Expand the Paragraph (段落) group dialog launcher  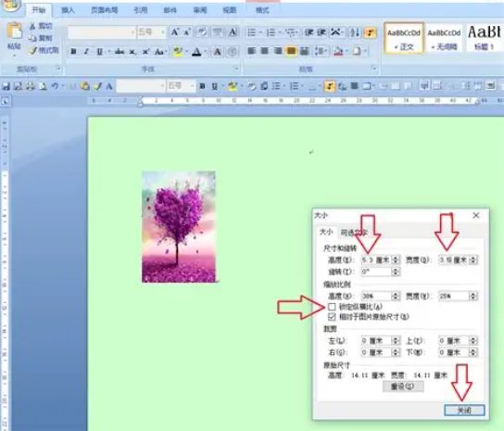coord(374,69)
